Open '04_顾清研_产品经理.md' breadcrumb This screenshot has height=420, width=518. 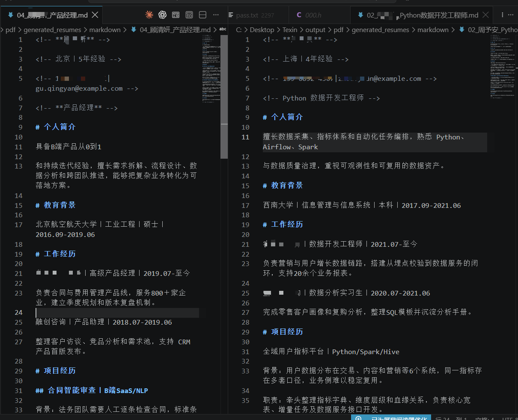point(175,30)
